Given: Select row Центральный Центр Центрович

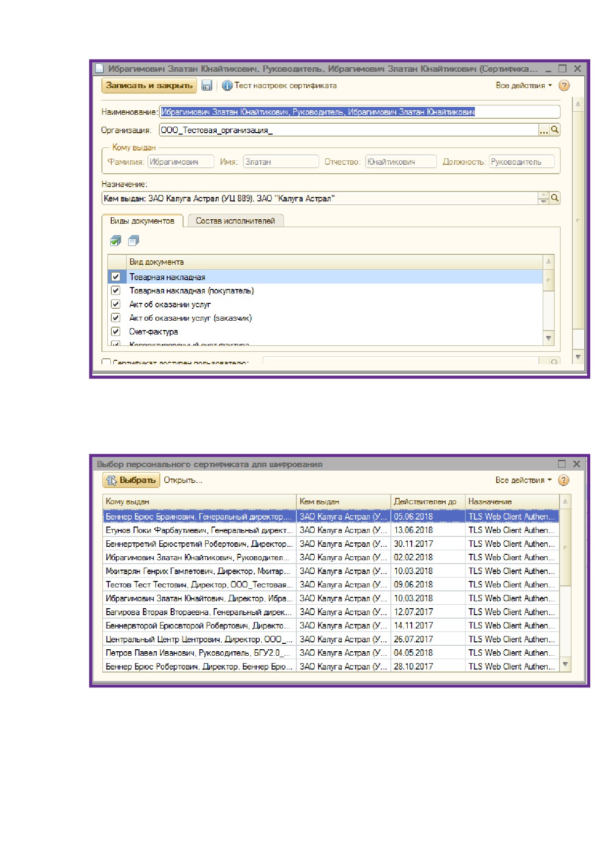Looking at the screenshot, I should tap(331, 639).
